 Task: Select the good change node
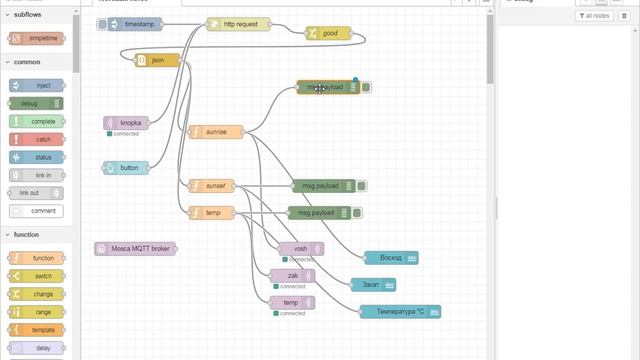click(329, 33)
